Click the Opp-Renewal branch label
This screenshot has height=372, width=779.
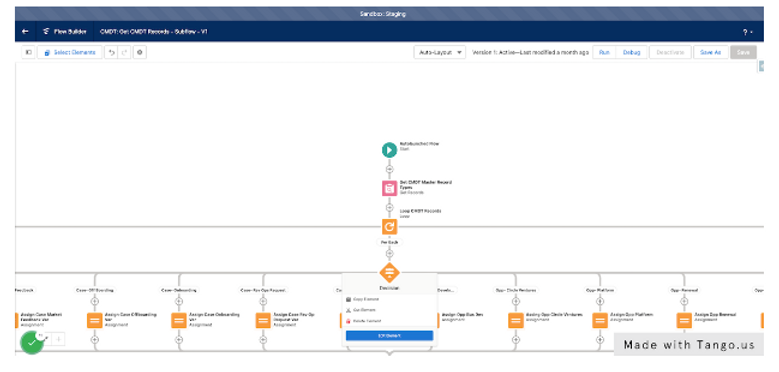point(684,290)
